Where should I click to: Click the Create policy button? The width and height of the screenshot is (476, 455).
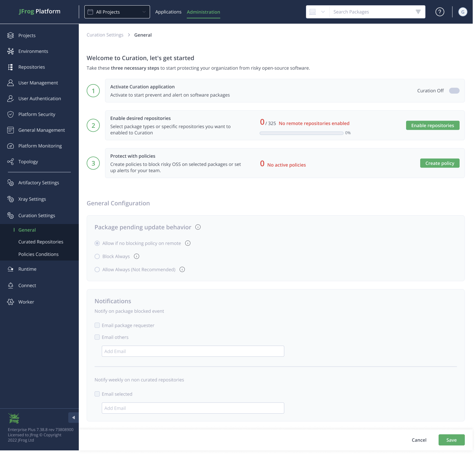pos(440,163)
